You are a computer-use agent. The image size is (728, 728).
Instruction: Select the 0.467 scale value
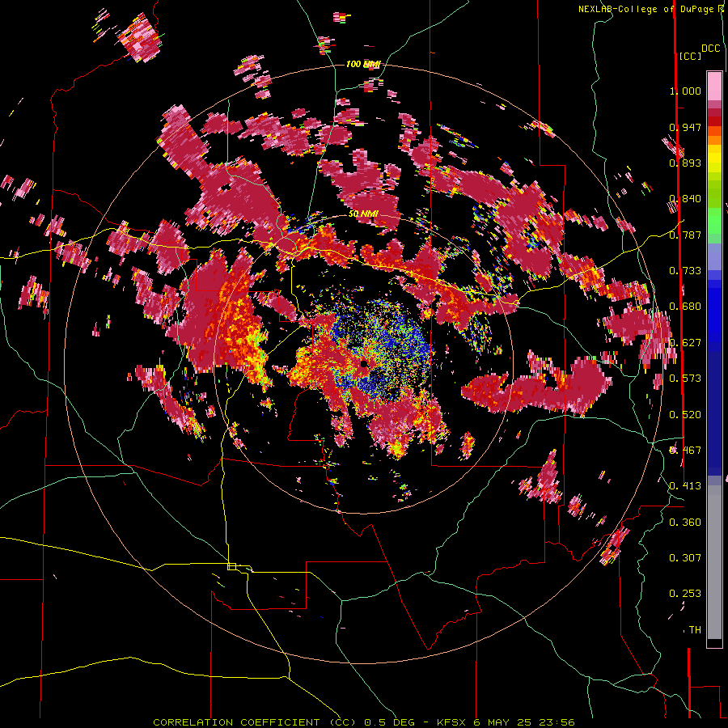coord(685,451)
